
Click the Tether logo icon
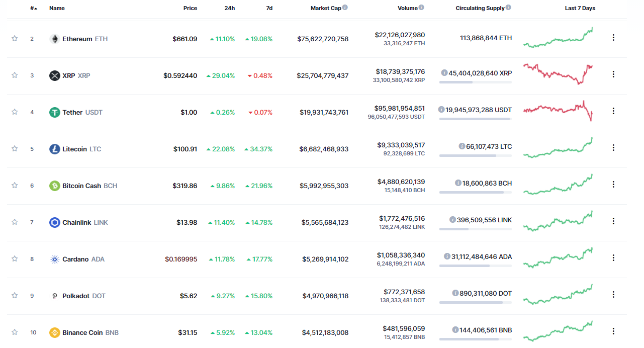tap(54, 112)
